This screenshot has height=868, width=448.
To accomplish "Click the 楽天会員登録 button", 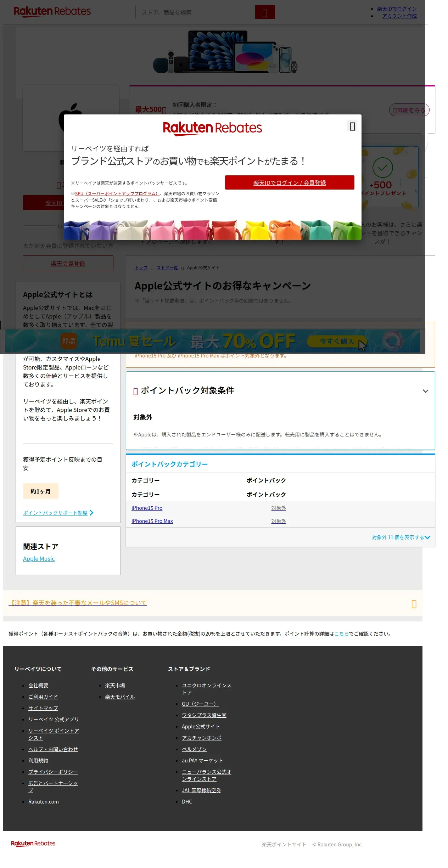I will click(68, 263).
